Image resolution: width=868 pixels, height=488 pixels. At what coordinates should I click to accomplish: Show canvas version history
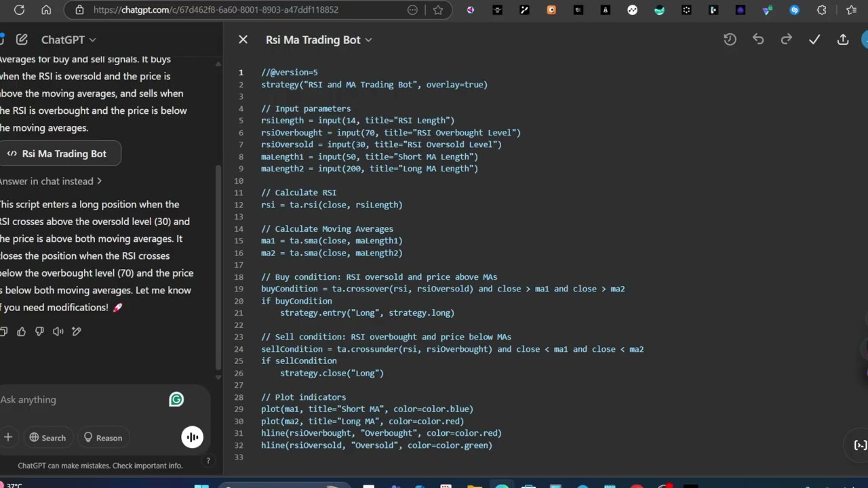730,40
